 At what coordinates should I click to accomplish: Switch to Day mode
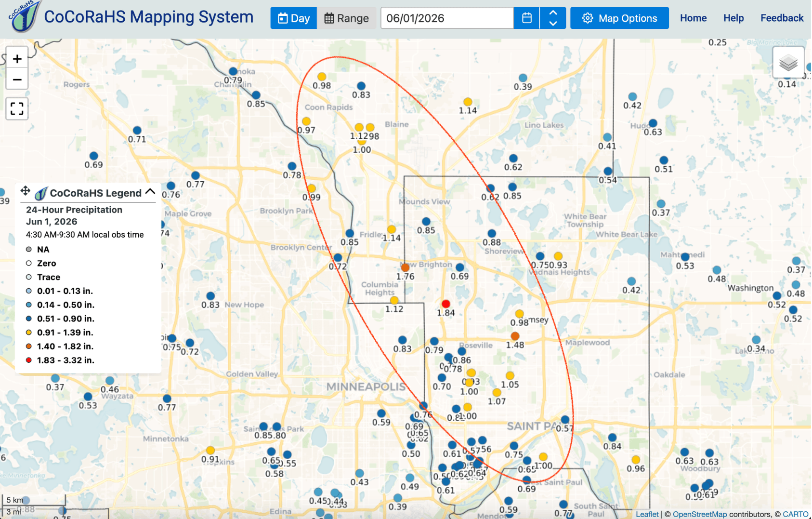293,18
